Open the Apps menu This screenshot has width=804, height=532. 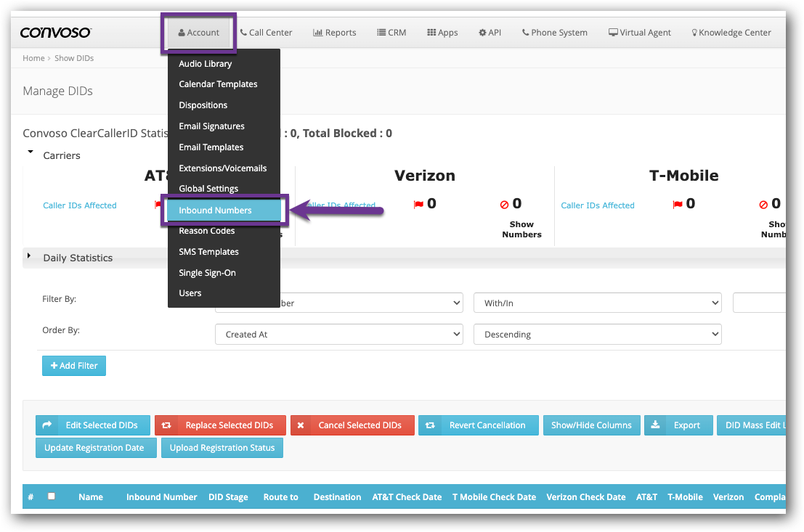(x=442, y=32)
